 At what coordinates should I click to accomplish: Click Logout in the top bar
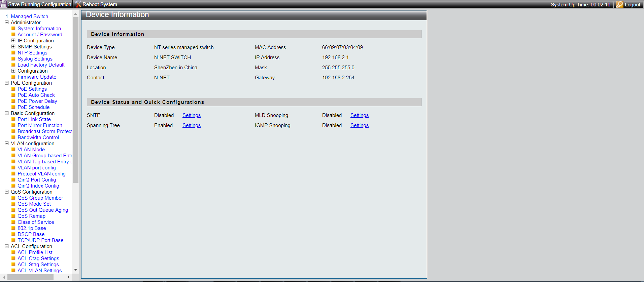pyautogui.click(x=633, y=5)
